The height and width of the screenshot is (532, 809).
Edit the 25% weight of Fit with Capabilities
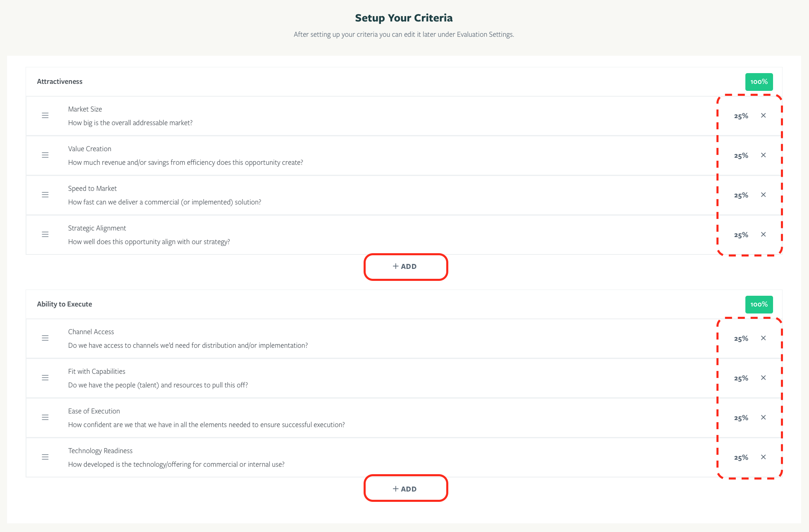coord(741,378)
